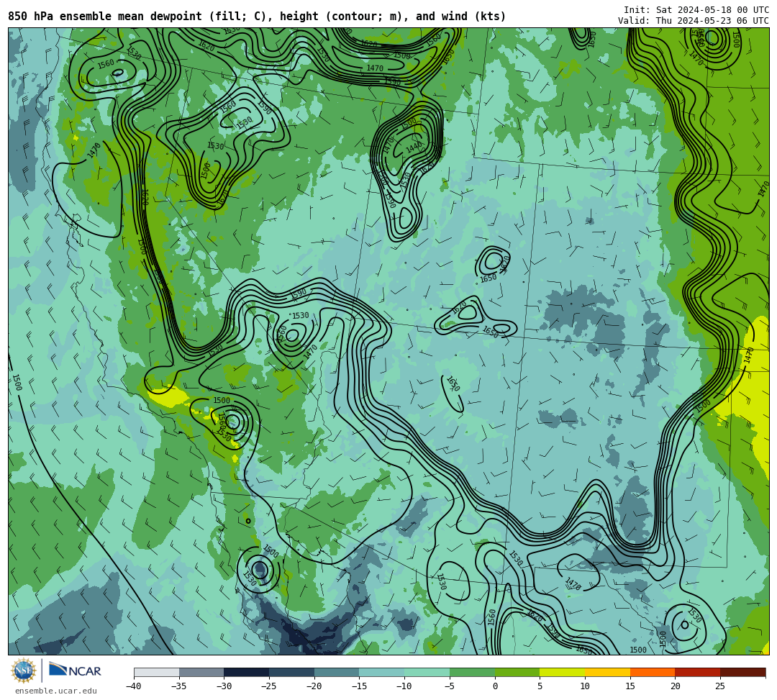Pick the amber 10 to 15 colorbar swatch
The image size is (777, 700).
(607, 672)
